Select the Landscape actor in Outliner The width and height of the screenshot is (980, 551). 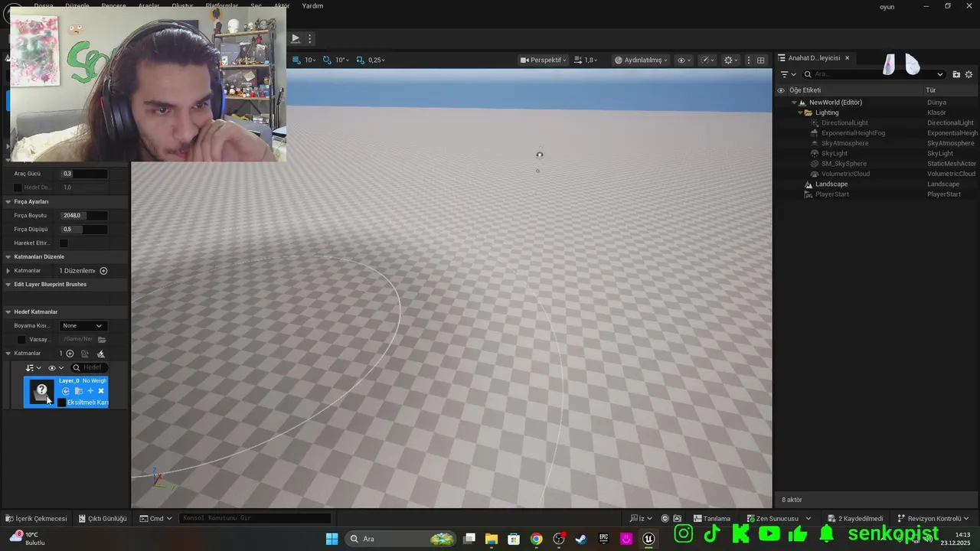point(831,184)
